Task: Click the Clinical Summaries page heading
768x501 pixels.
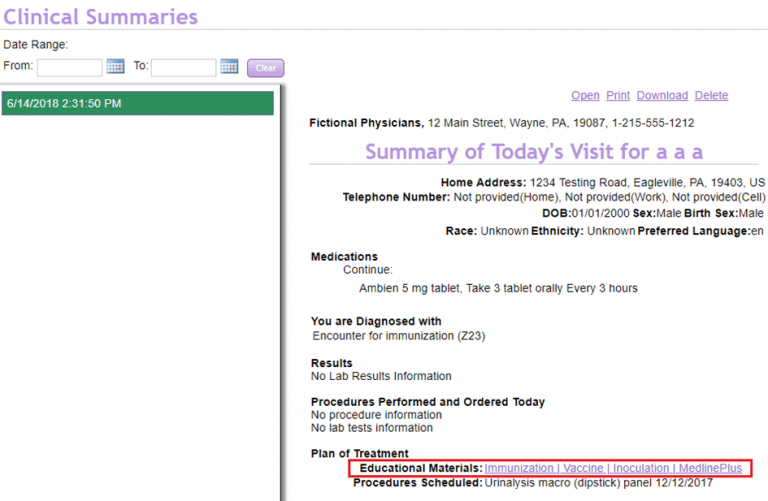Action: [x=100, y=17]
